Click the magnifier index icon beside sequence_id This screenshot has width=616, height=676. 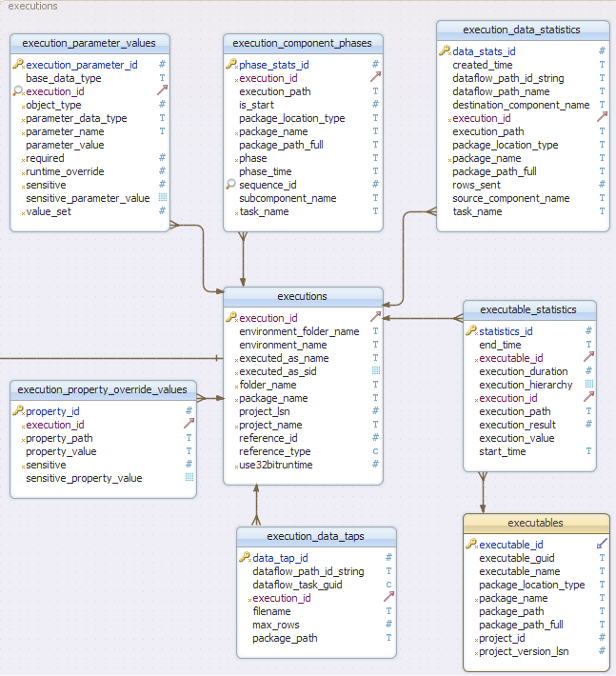(x=231, y=185)
